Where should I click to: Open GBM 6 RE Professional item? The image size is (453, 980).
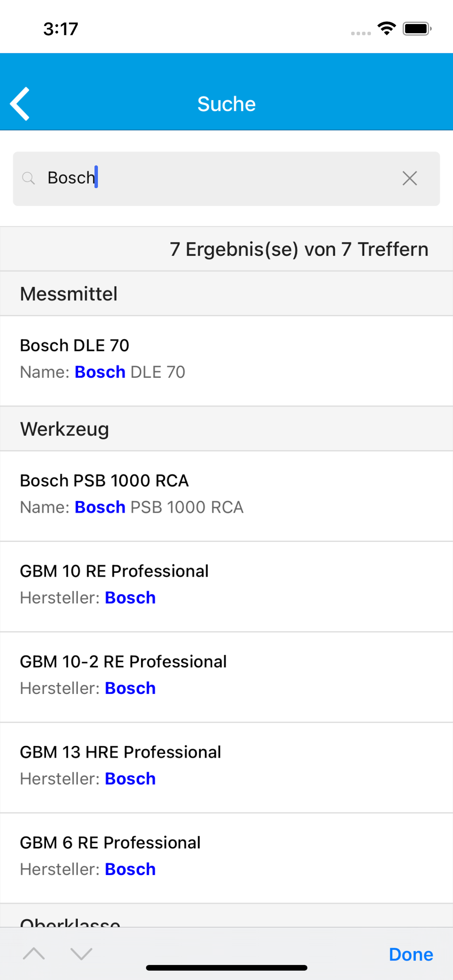pos(226,858)
